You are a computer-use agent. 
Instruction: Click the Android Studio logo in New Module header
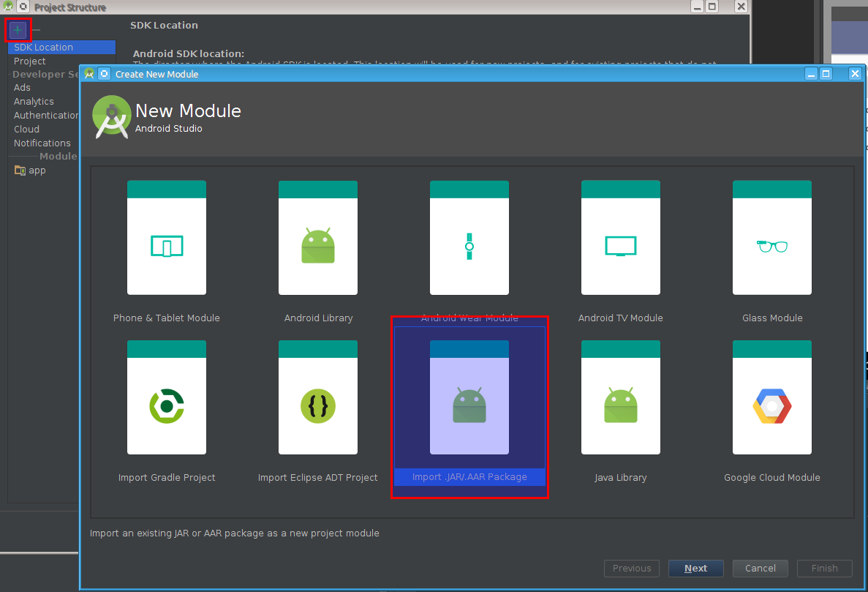pos(112,117)
